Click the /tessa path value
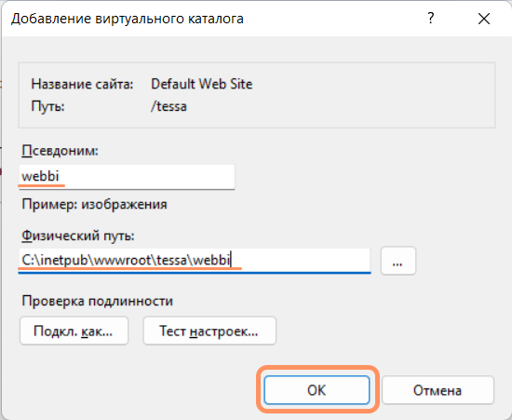The image size is (512, 420). click(x=168, y=106)
